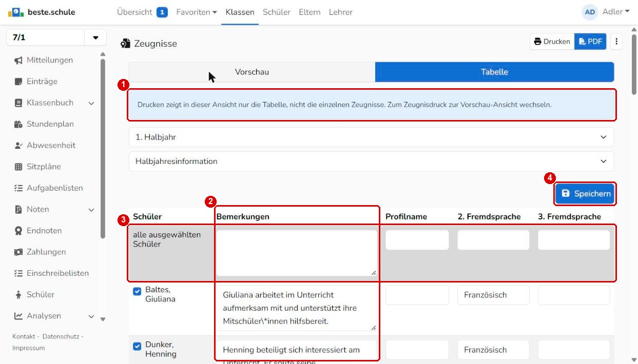
Task: Expand the Noten sidebar chevron
Action: coord(91,210)
